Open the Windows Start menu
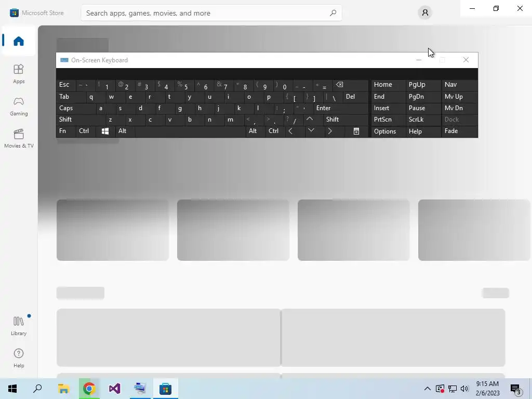The width and height of the screenshot is (532, 399). (x=12, y=389)
